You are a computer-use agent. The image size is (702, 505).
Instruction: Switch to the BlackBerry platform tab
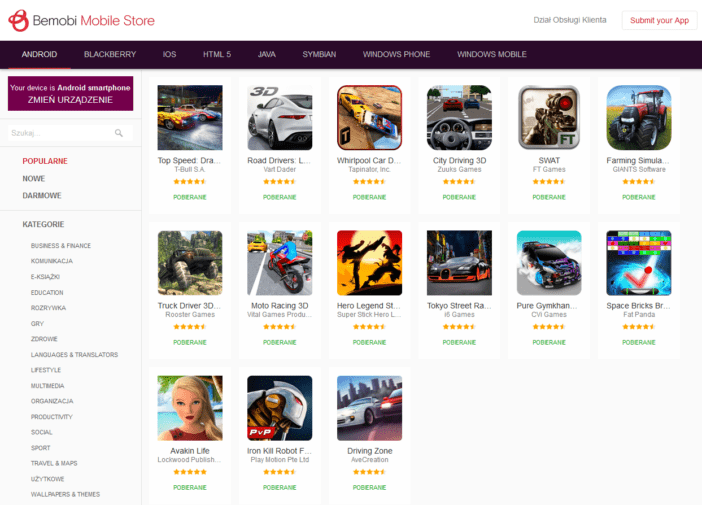(x=110, y=55)
